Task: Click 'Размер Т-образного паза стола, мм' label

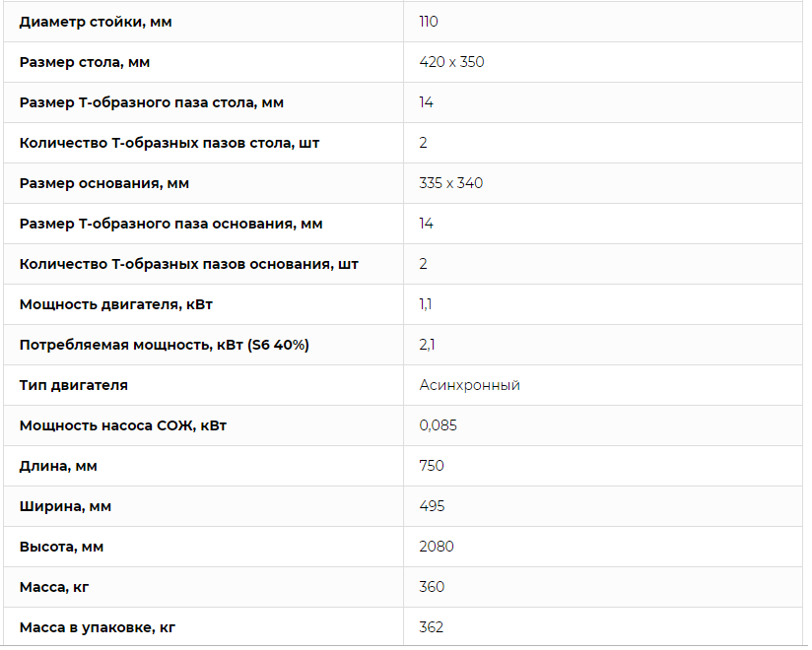Action: point(151,103)
